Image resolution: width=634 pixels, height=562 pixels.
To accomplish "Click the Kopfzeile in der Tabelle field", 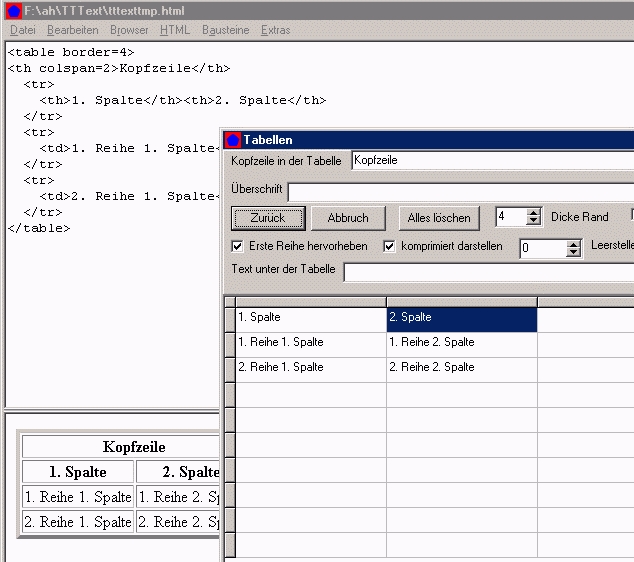I will coord(492,161).
